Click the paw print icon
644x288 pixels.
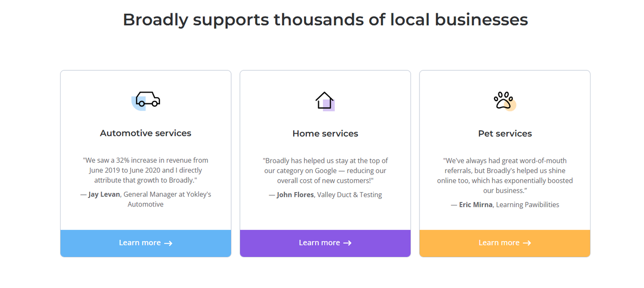[504, 101]
